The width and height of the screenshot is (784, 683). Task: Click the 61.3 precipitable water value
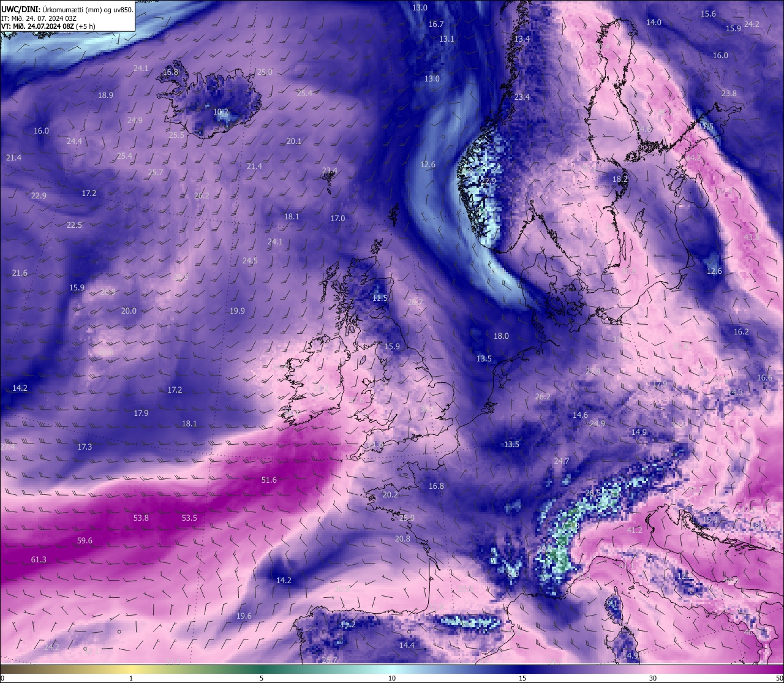click(x=39, y=560)
